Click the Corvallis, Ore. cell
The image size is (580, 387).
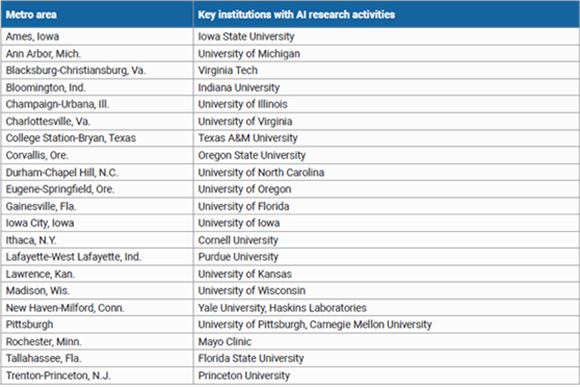pyautogui.click(x=97, y=155)
